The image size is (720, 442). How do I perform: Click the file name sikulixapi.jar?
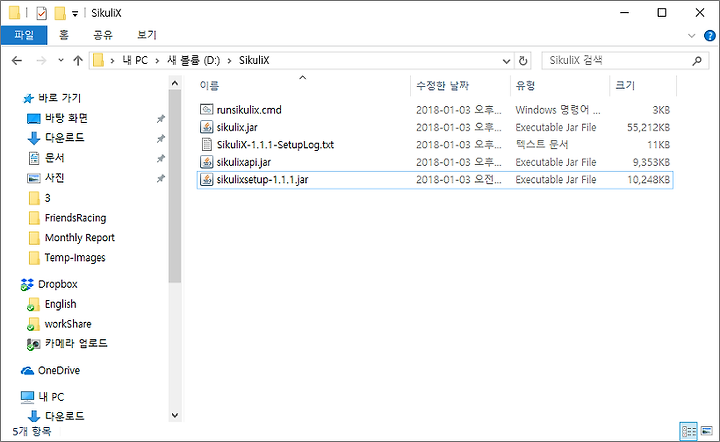pyautogui.click(x=243, y=162)
